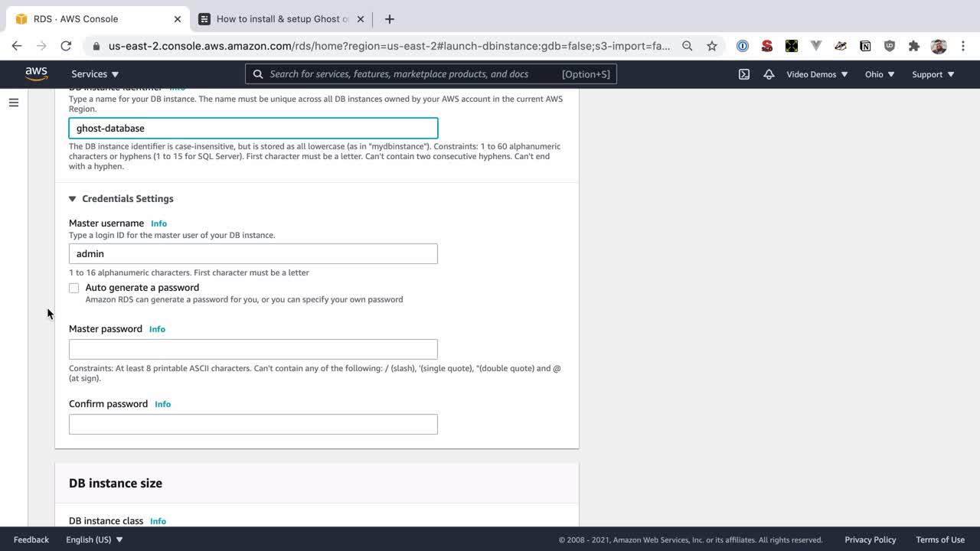The image size is (980, 551).
Task: Click the AWS logo home icon
Action: click(36, 73)
